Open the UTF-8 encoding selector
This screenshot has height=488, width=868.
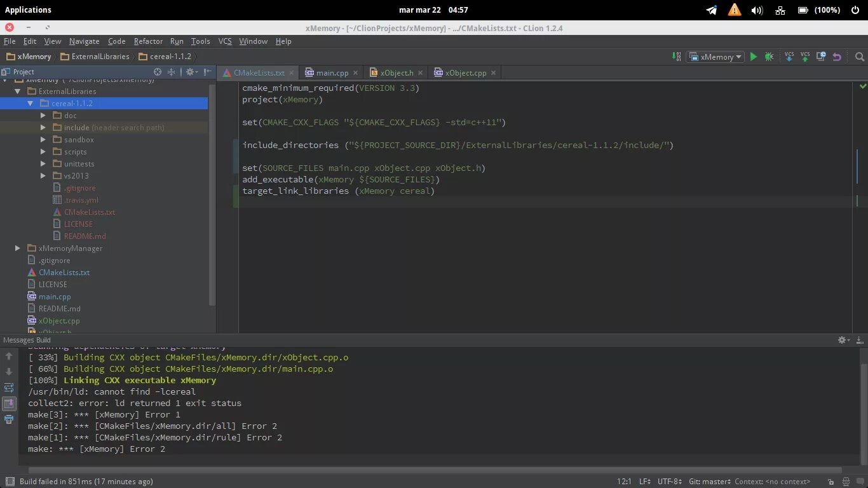click(670, 482)
